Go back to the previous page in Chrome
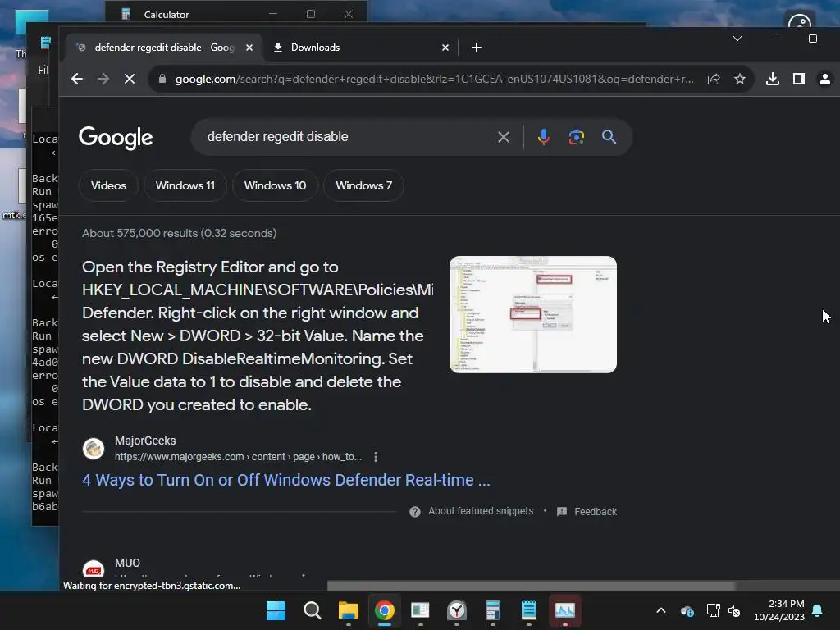This screenshot has height=630, width=840. 77,80
